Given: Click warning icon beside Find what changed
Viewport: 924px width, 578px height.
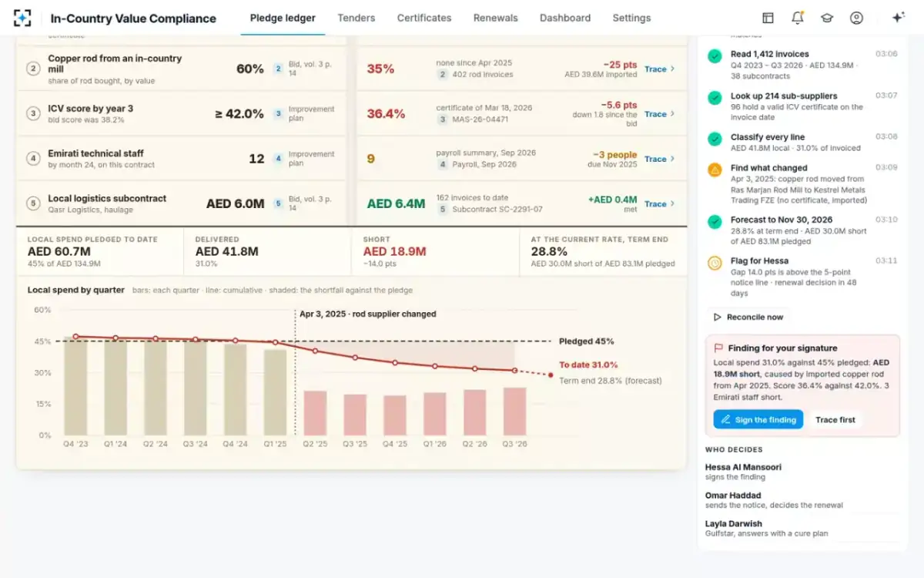Looking at the screenshot, I should [x=715, y=169].
